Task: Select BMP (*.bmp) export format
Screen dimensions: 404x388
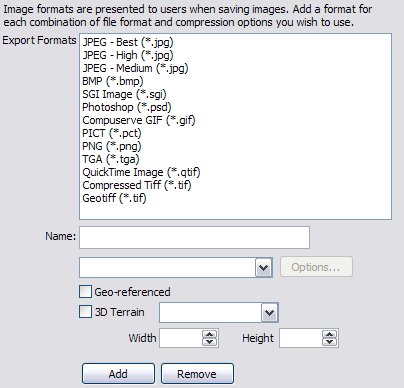Action: coord(113,81)
